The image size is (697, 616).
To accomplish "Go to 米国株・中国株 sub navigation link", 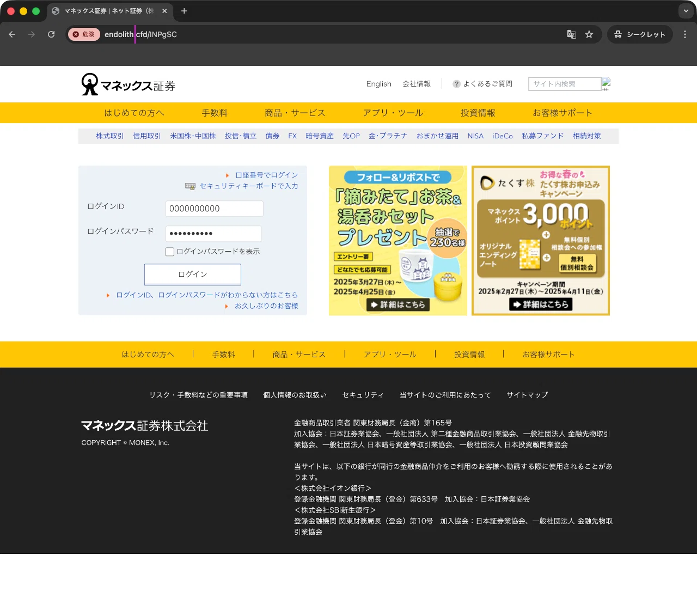I will (x=193, y=136).
